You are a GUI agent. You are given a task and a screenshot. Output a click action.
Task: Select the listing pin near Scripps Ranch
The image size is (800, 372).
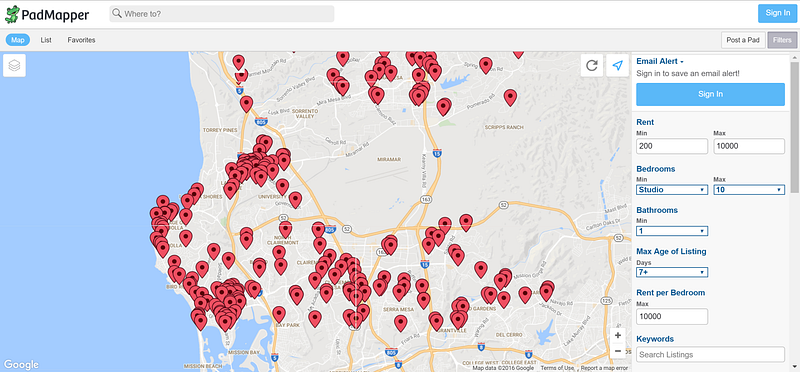click(510, 97)
